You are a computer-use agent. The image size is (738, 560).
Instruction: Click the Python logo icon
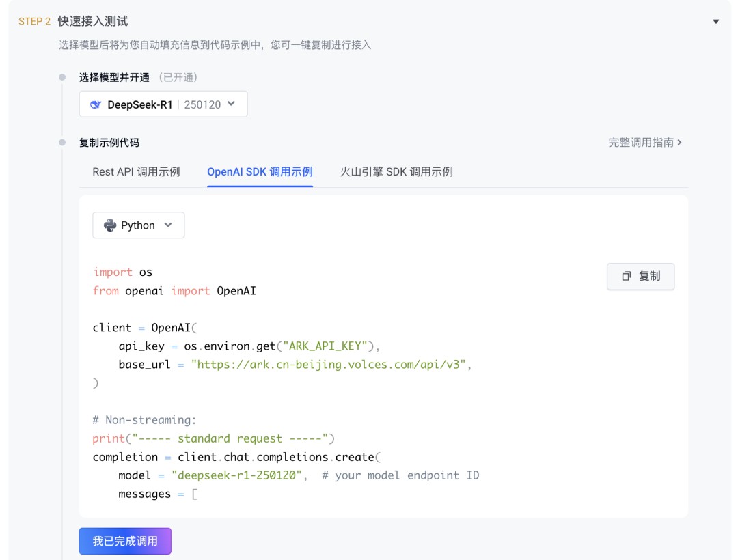tap(109, 225)
